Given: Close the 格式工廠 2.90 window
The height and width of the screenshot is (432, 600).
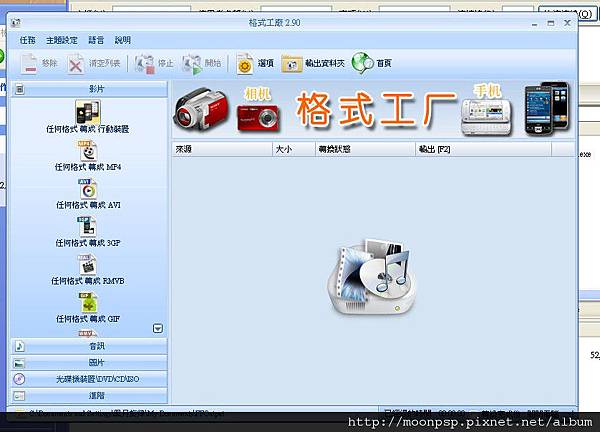Looking at the screenshot, I should click(x=567, y=23).
